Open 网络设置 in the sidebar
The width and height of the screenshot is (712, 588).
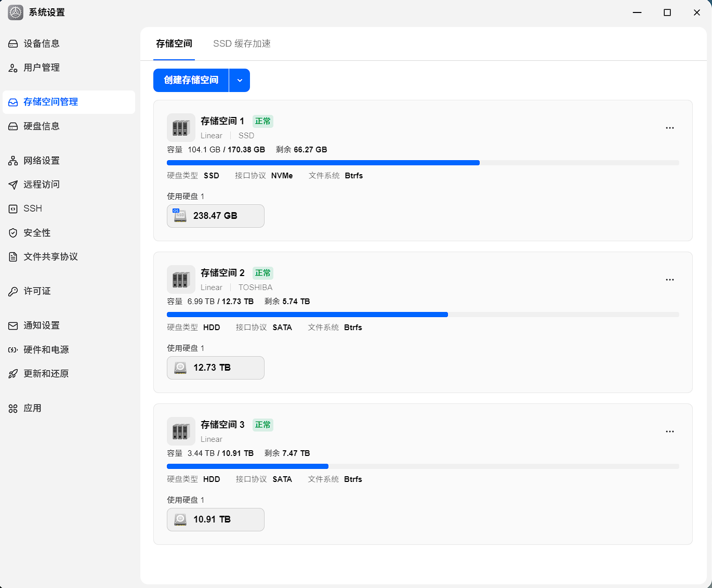tap(69, 161)
